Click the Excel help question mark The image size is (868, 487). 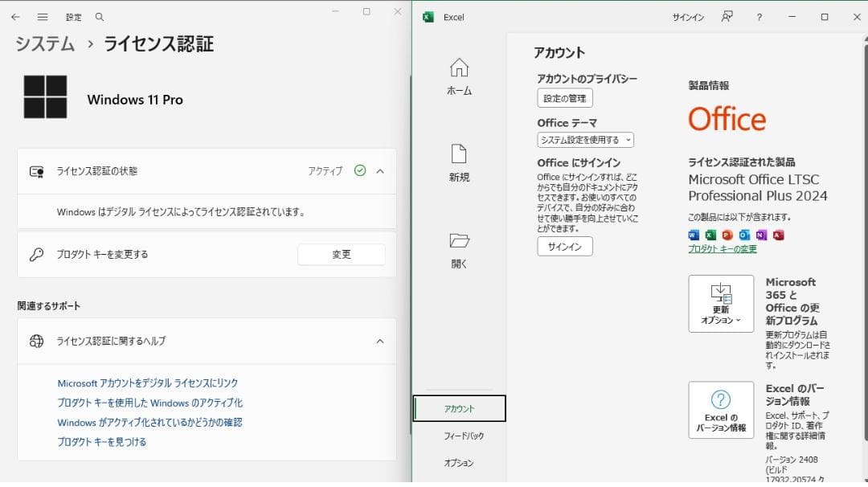(759, 17)
